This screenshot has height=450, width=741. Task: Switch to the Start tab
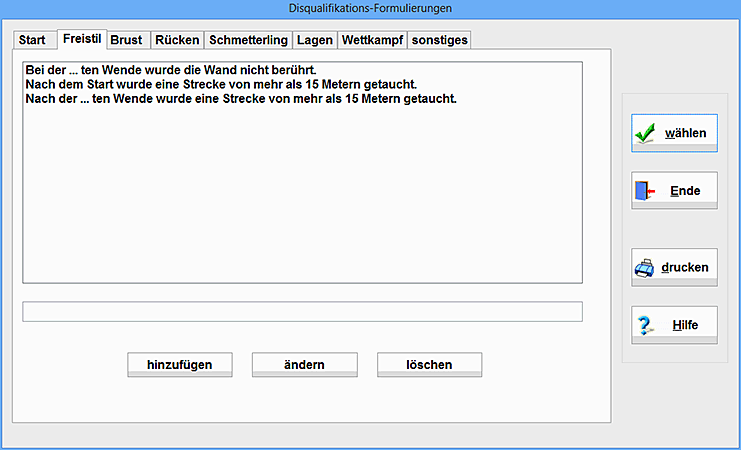click(x=32, y=40)
